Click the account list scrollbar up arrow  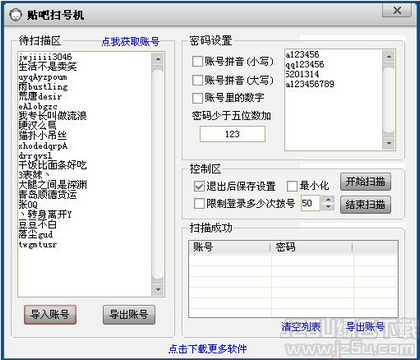coord(158,59)
